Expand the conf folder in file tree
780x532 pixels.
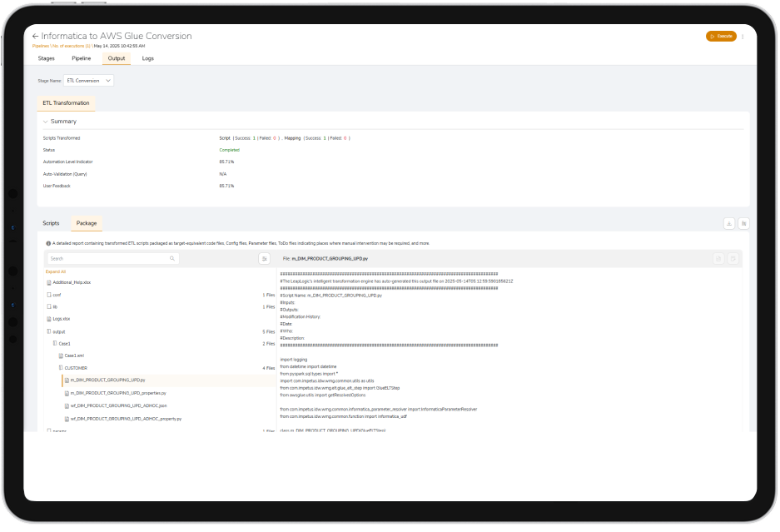[x=49, y=295]
